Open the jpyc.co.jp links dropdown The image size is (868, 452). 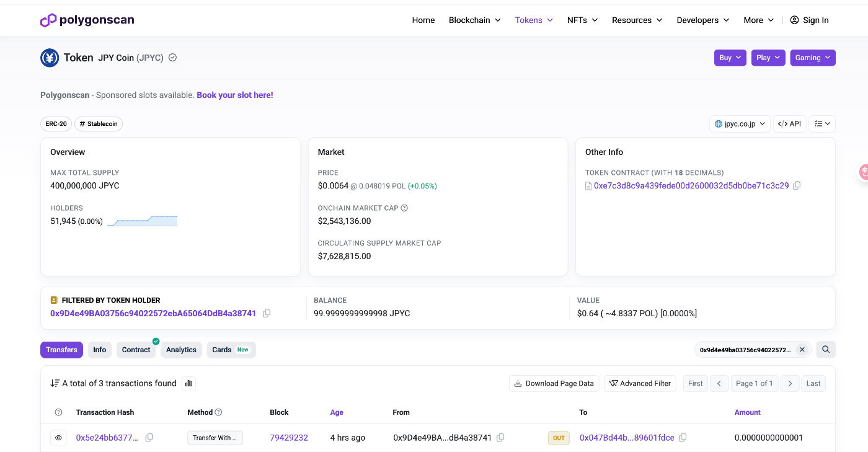(x=740, y=124)
